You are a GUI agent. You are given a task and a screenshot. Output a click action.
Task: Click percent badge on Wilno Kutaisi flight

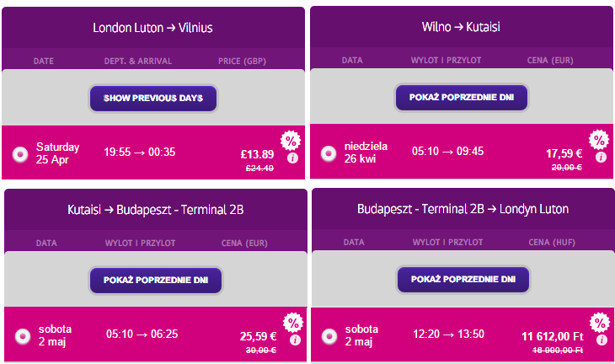[x=599, y=140]
